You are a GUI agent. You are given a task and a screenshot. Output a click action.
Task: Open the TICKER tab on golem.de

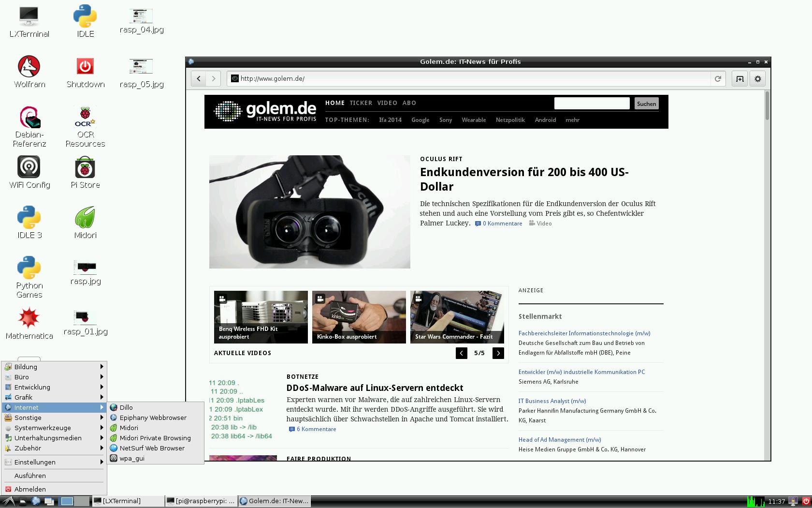pyautogui.click(x=361, y=103)
